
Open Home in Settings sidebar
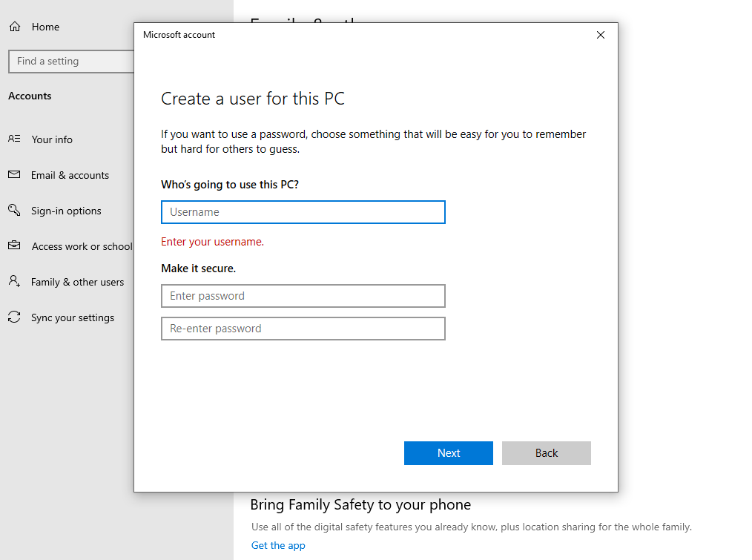[x=45, y=27]
